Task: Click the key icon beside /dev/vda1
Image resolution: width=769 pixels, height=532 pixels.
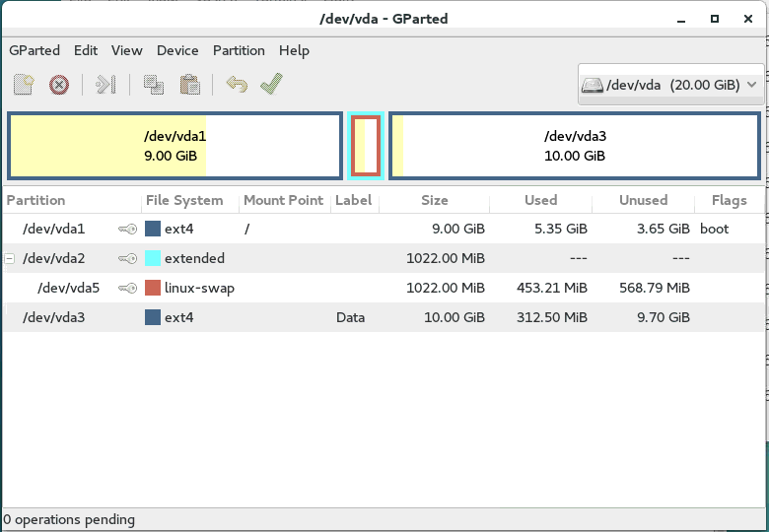Action: 127,229
